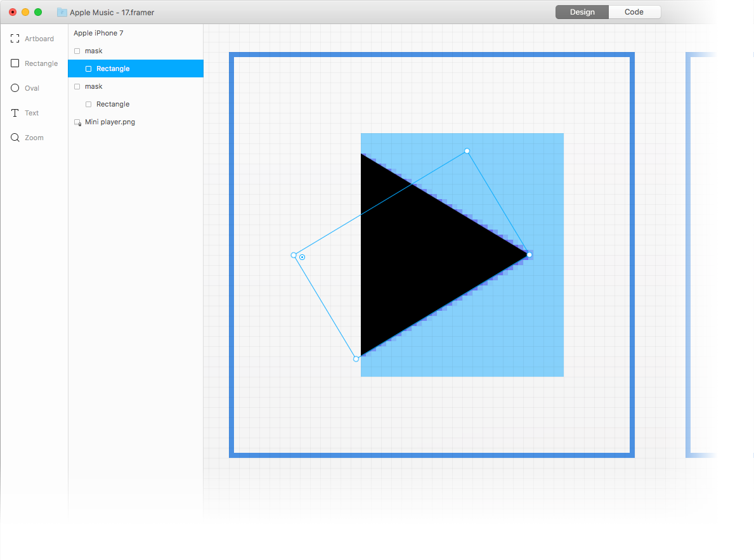Click the right corner handle at triangle tip

[x=530, y=255]
